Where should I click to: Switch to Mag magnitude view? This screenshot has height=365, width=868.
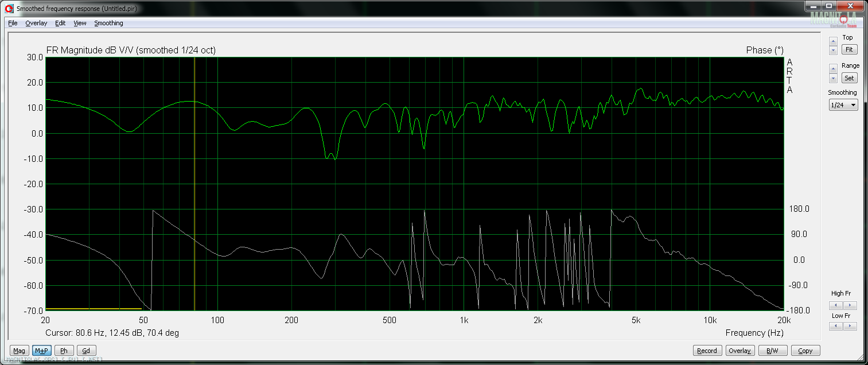[x=19, y=351]
